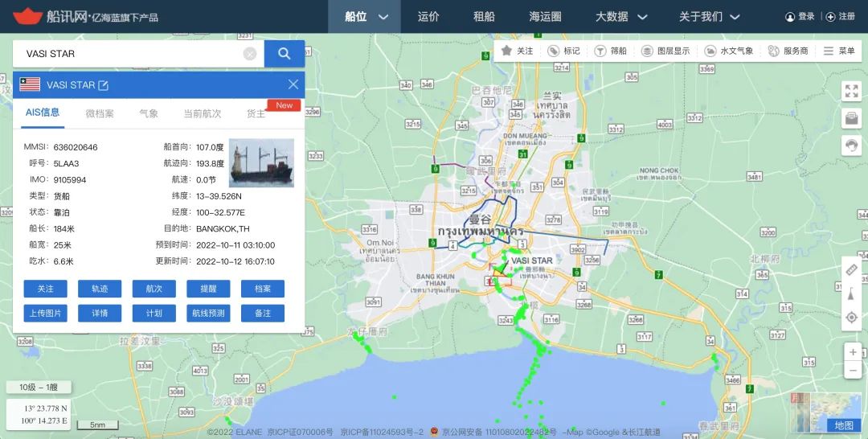Click the 登录 login link

tap(800, 17)
